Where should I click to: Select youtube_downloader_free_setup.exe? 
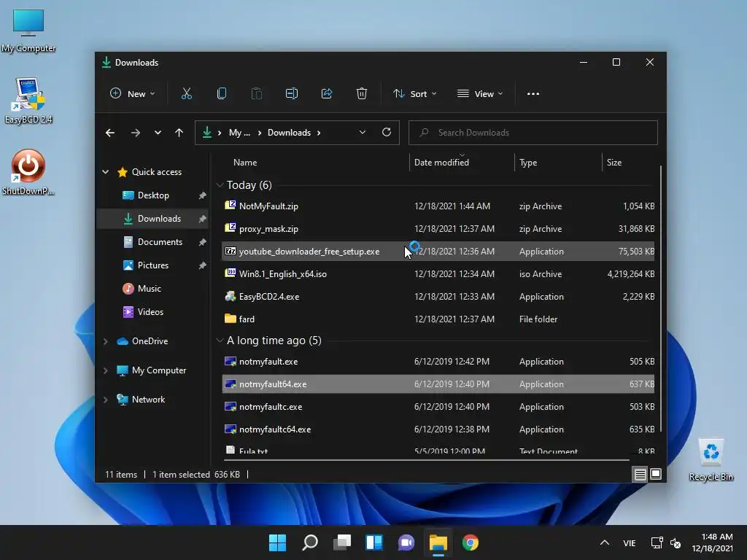click(438, 252)
